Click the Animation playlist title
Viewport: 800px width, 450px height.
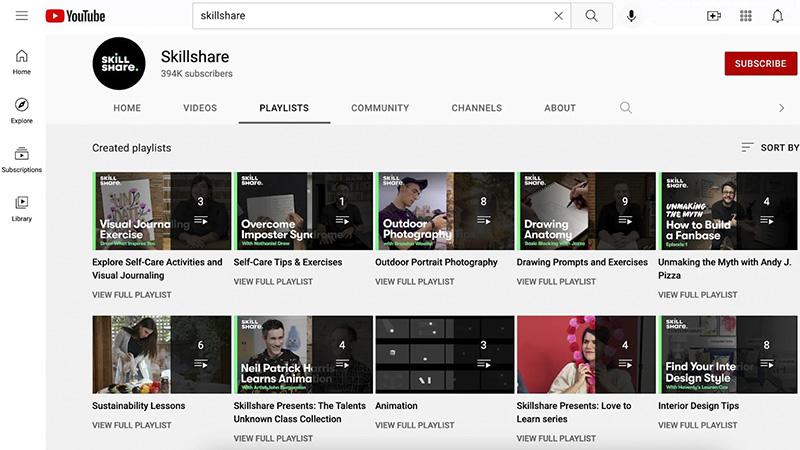[x=396, y=406]
